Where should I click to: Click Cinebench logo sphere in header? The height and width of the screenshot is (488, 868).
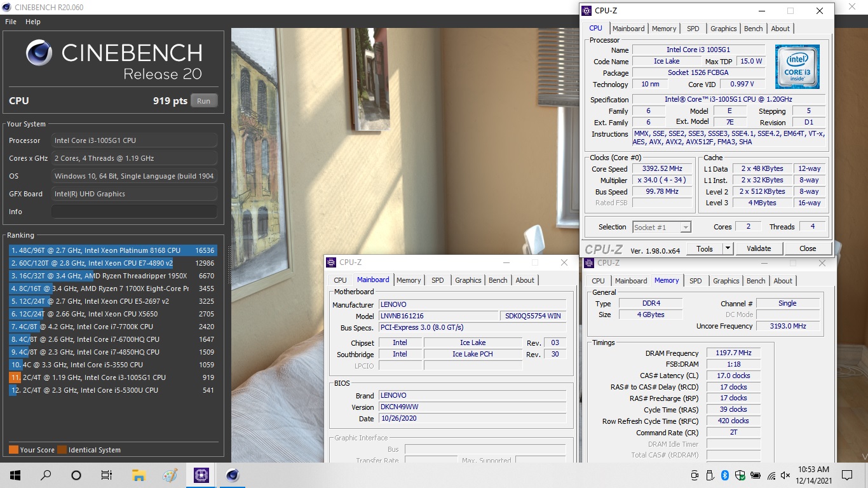click(39, 53)
